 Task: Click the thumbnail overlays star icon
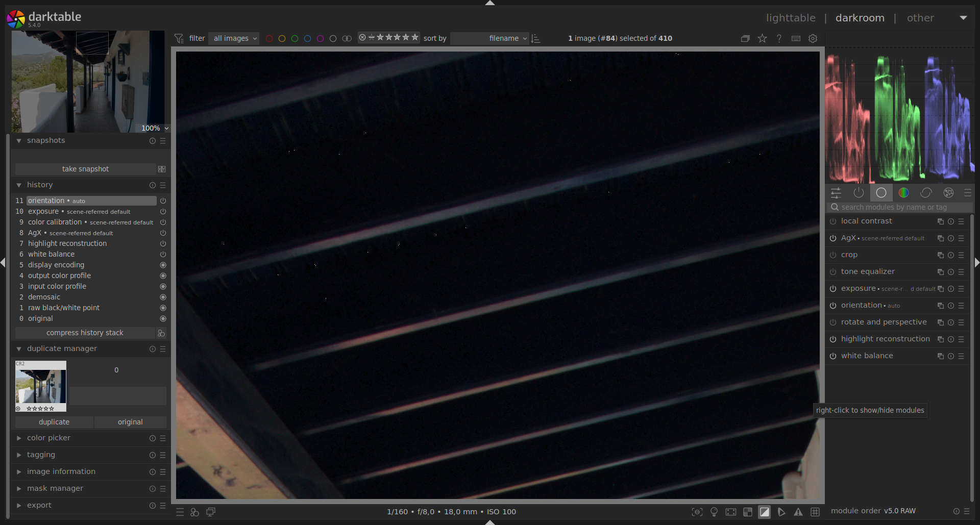[762, 38]
